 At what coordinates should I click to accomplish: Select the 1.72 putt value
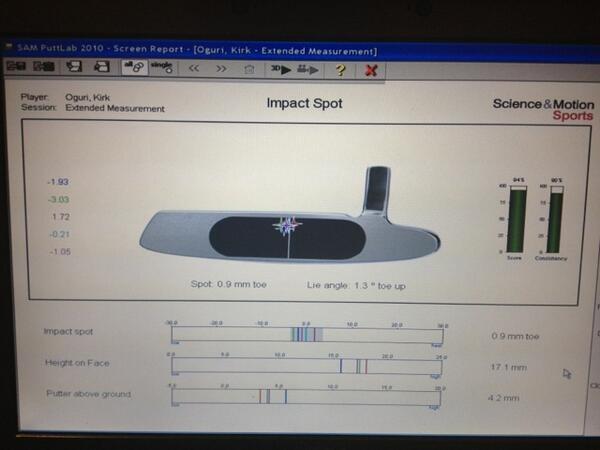tap(60, 217)
